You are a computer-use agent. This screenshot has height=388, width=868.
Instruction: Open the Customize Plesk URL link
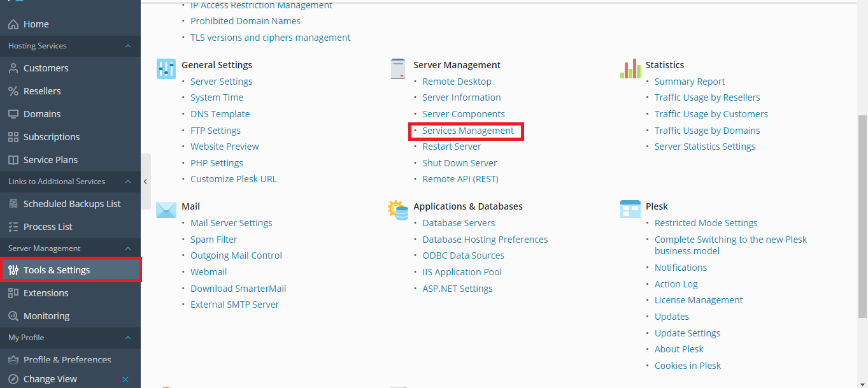point(234,179)
